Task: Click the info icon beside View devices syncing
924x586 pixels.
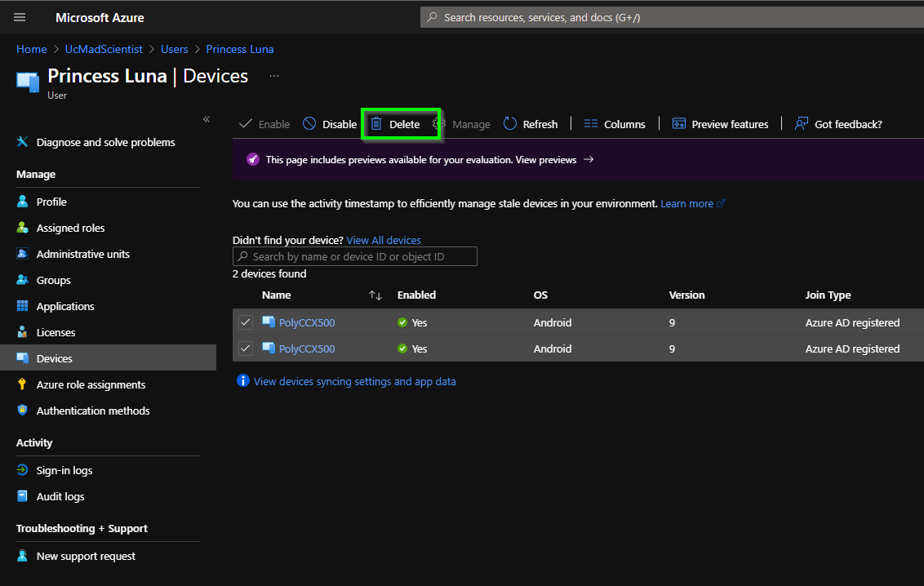Action: (x=242, y=380)
